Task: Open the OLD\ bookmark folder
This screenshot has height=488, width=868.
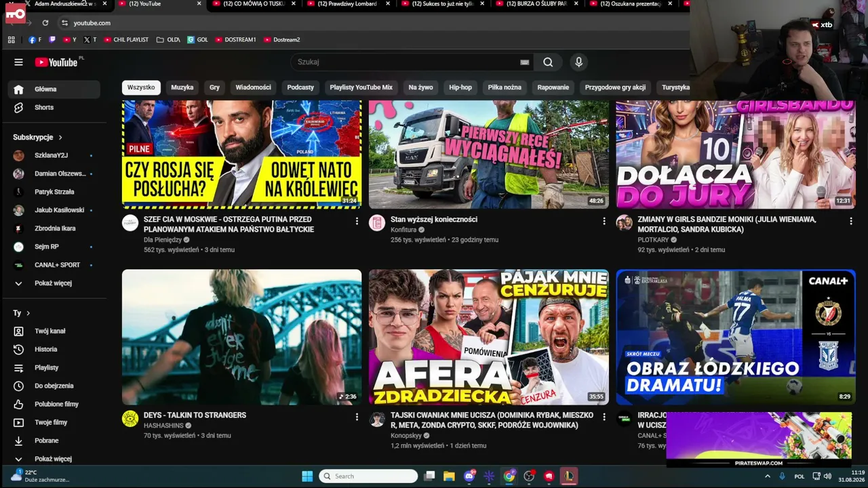Action: coord(168,40)
